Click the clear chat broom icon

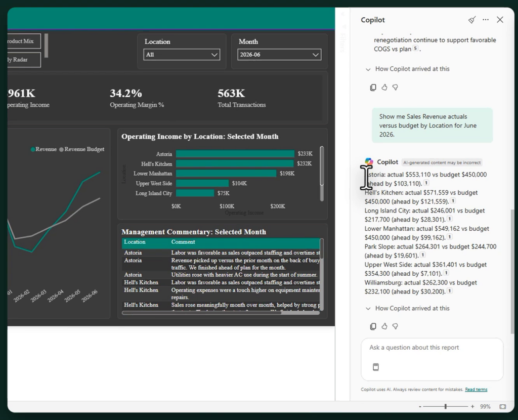point(472,20)
